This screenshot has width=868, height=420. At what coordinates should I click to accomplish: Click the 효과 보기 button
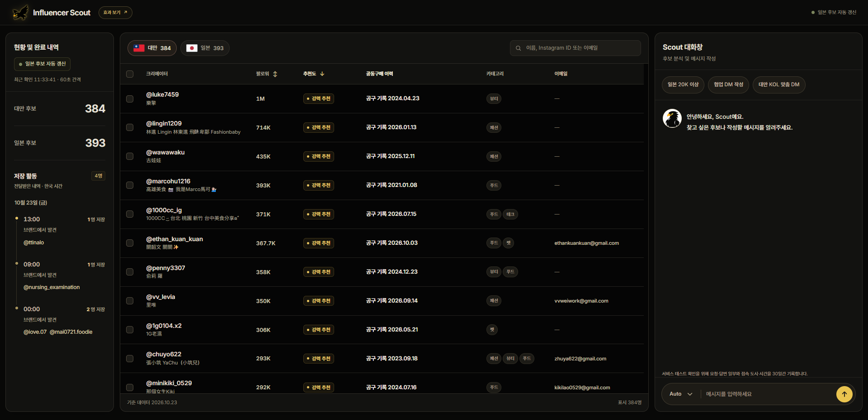coord(115,12)
